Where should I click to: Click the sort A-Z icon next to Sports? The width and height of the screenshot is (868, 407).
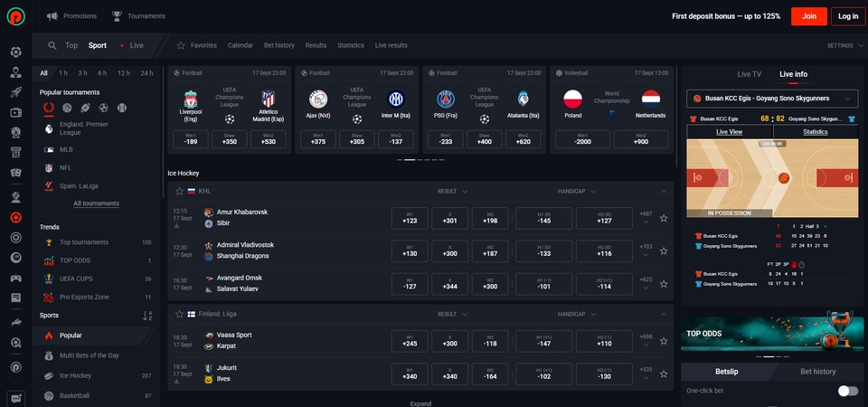(x=147, y=316)
